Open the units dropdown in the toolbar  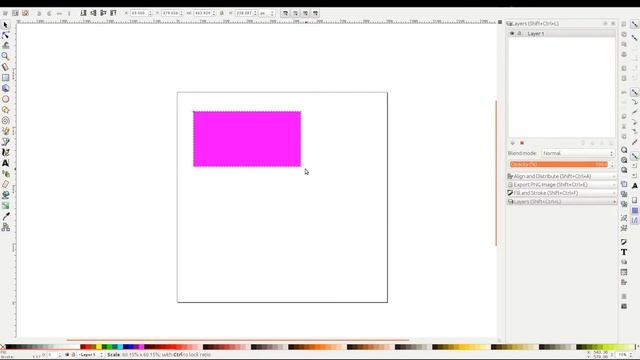coord(267,13)
